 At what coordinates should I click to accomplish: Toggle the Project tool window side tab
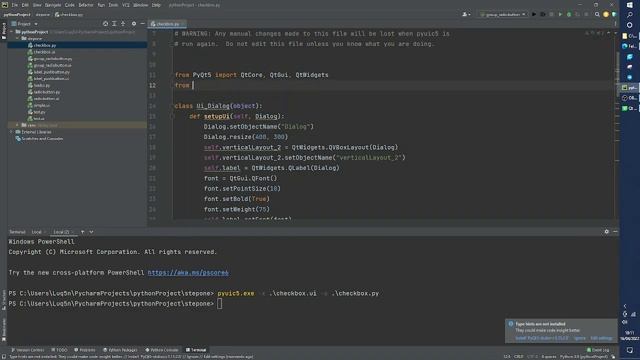point(4,31)
